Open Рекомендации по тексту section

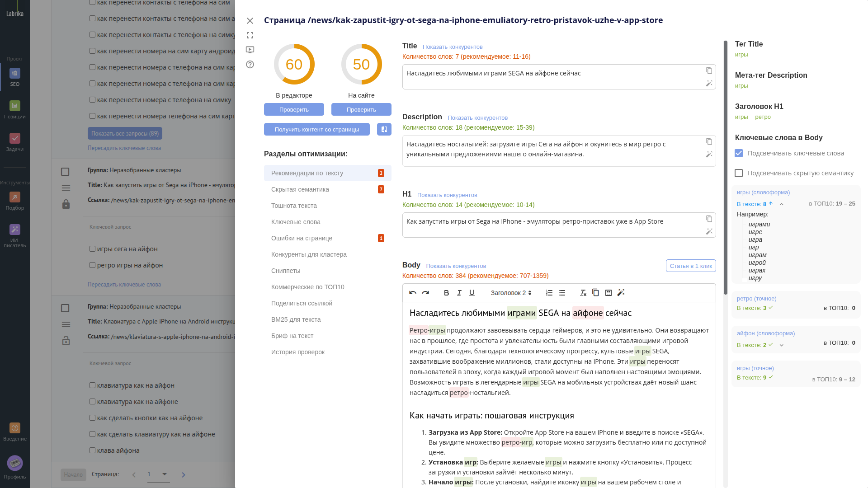[328, 173]
